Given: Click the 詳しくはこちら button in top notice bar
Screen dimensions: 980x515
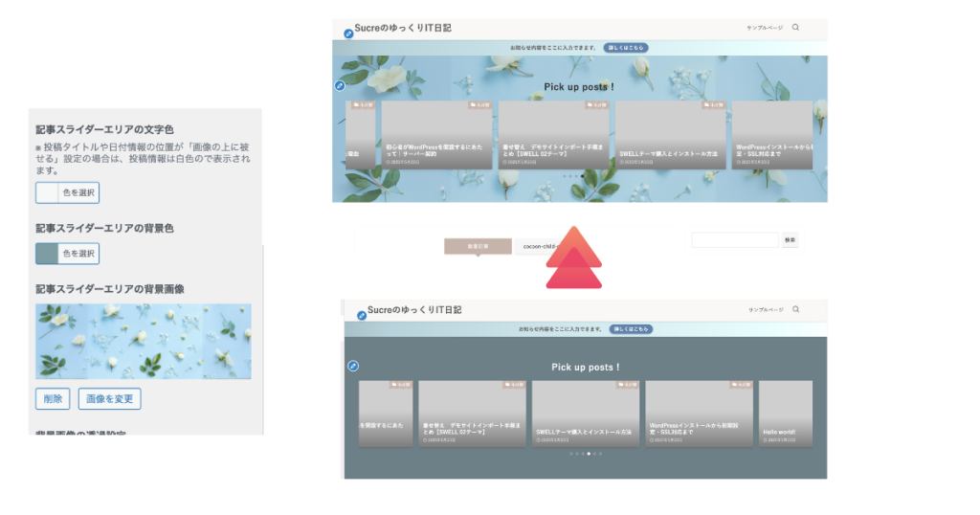Looking at the screenshot, I should (627, 47).
